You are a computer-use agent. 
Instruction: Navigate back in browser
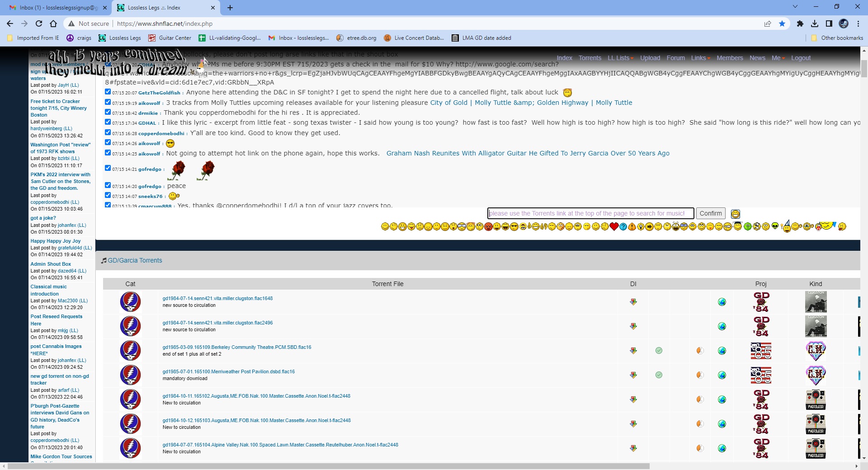[x=10, y=23]
